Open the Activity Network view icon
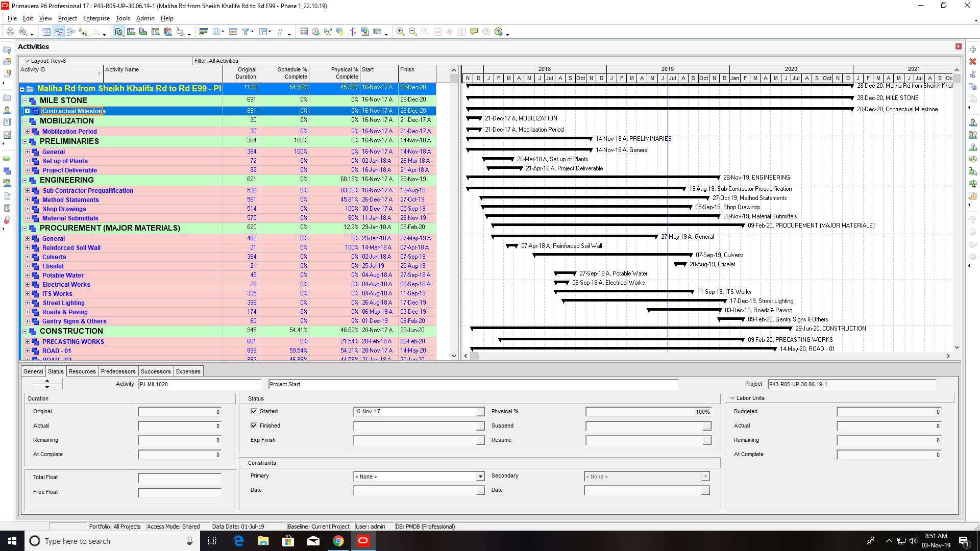This screenshot has width=980, height=551. [71, 32]
